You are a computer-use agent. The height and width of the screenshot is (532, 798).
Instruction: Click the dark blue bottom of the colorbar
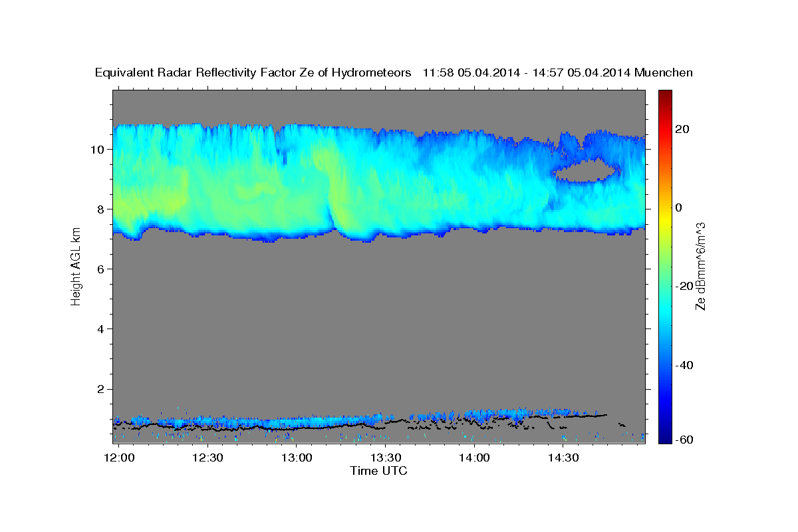pos(665,436)
